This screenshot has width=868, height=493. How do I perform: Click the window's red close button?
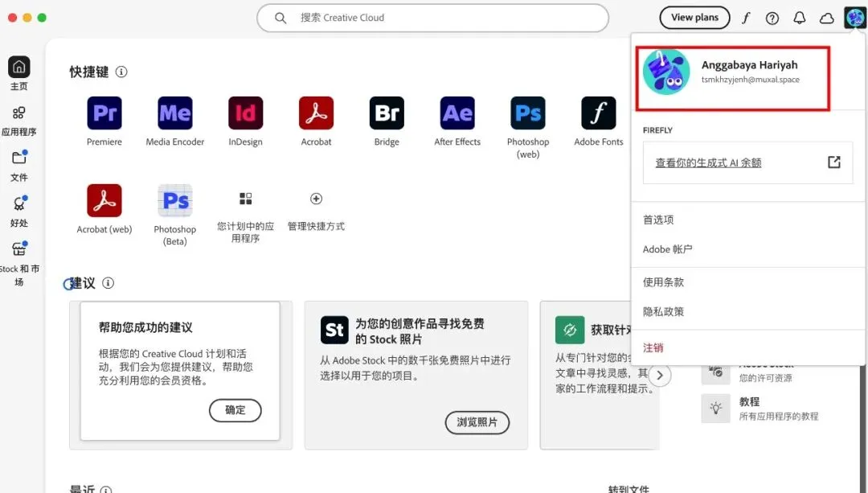coord(12,18)
